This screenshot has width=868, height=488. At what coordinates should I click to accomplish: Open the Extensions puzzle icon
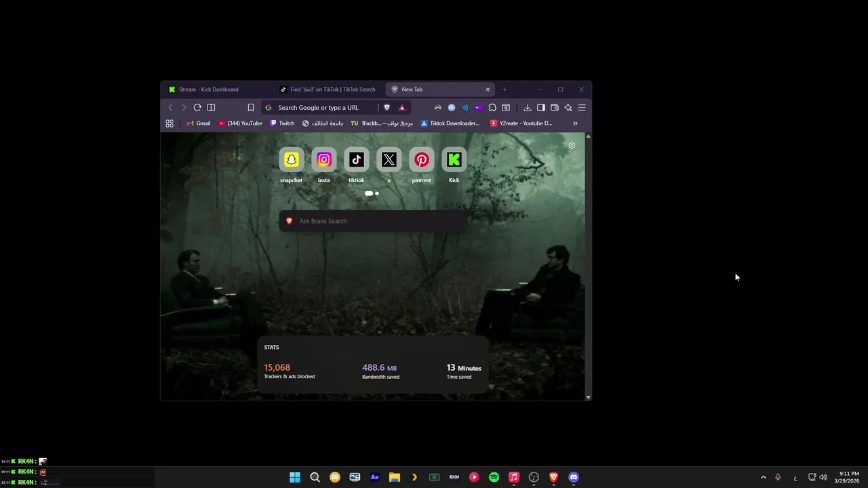coord(492,107)
